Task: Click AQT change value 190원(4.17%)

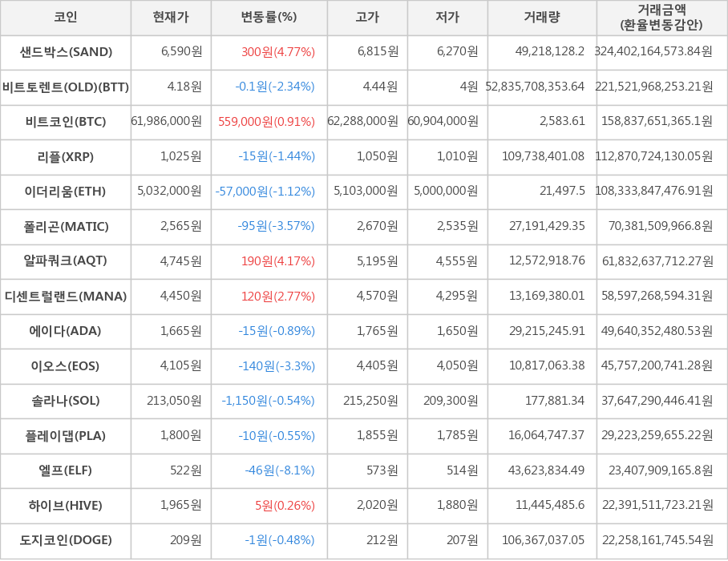Action: [x=278, y=261]
